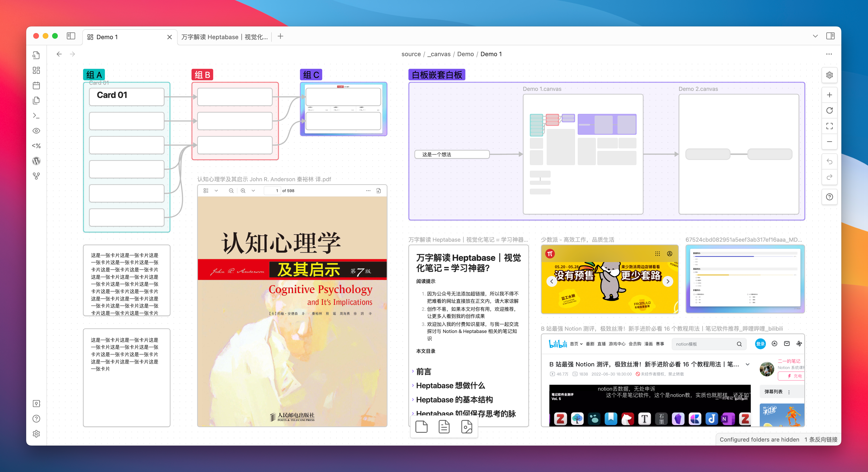The width and height of the screenshot is (868, 472).
Task: Select the 组 A group label
Action: [94, 75]
